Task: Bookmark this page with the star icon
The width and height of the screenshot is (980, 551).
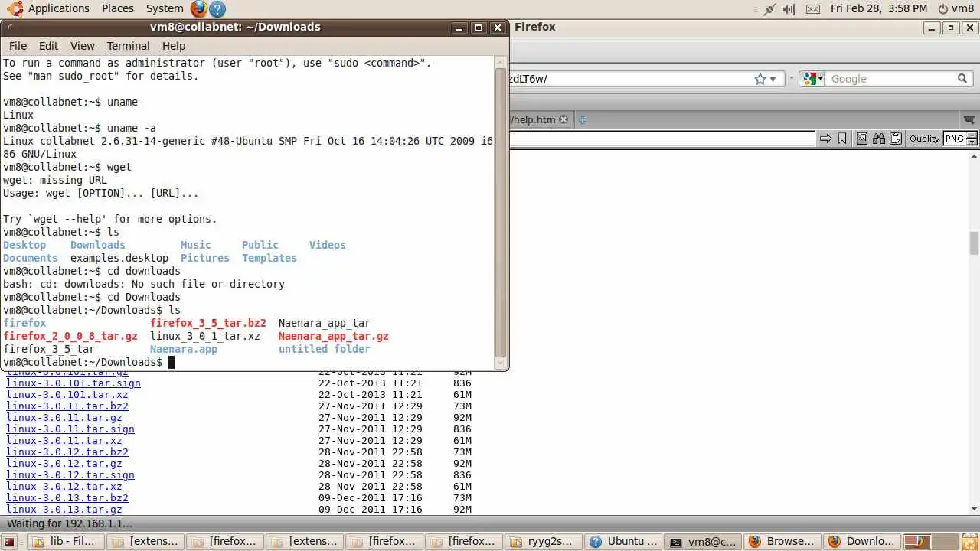Action: point(759,79)
